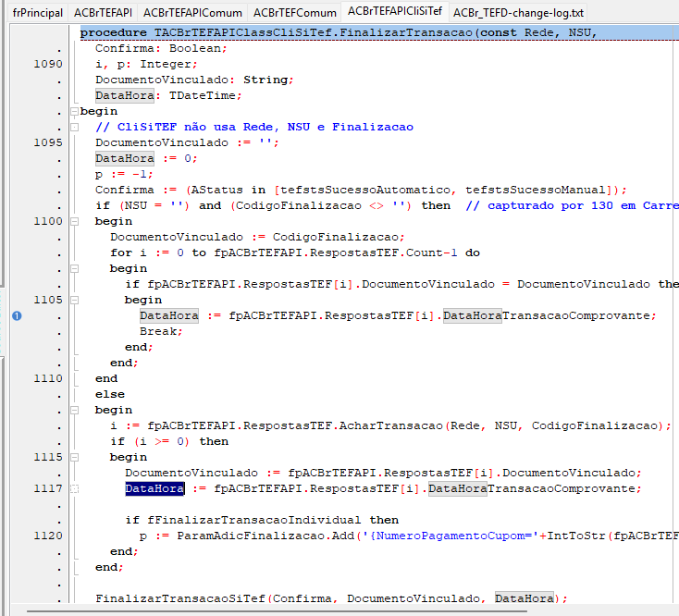
Task: Click the selected DataHora word at line 1117
Action: (x=154, y=488)
